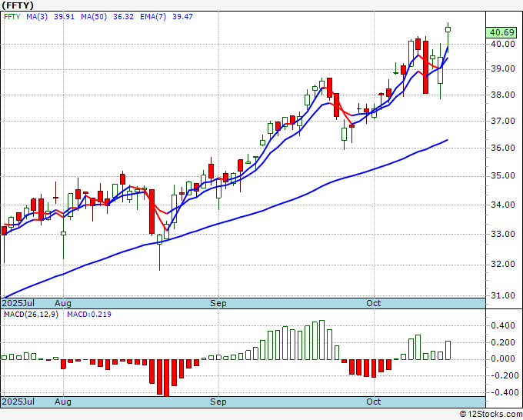Click Oct on price chart date axis
This screenshot has height=420, width=523.
(373, 303)
